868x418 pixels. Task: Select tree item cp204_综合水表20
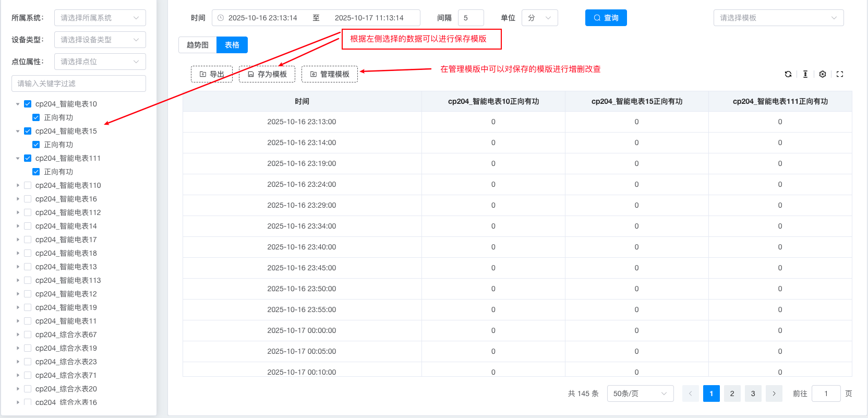[66, 389]
